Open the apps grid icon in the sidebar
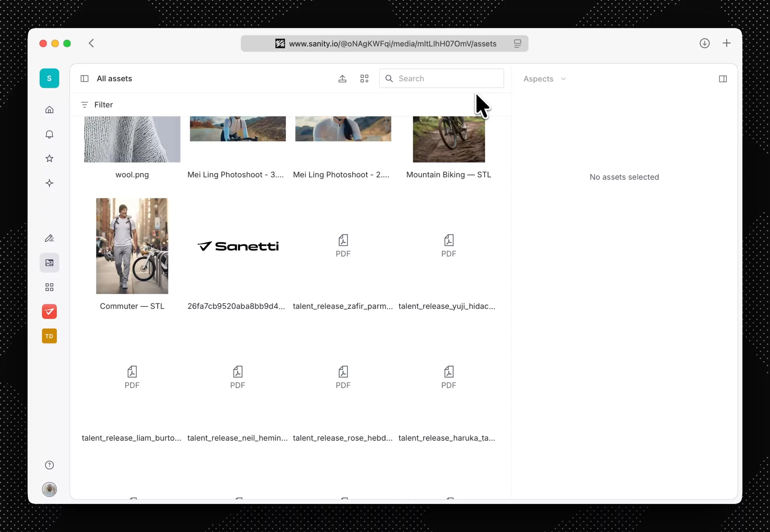This screenshot has width=770, height=532. (x=49, y=287)
